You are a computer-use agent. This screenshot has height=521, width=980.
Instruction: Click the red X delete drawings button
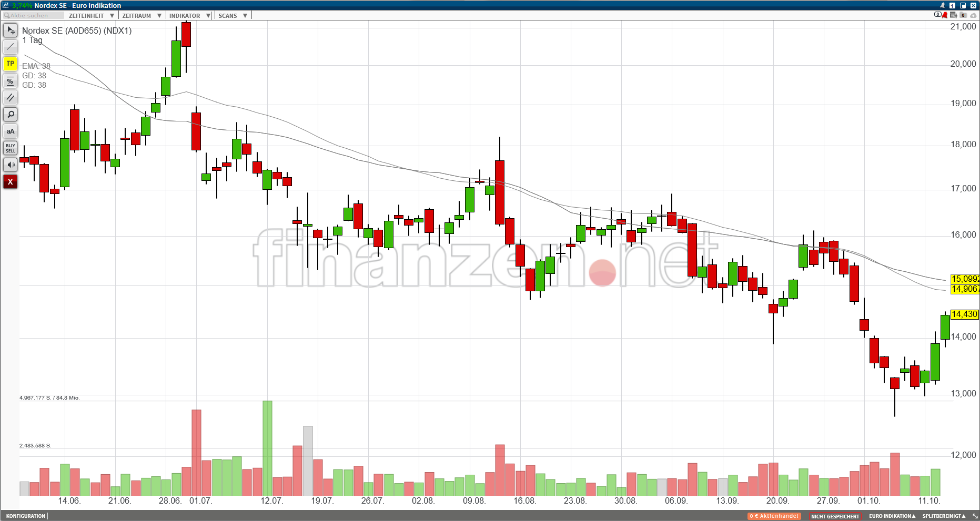pyautogui.click(x=11, y=181)
